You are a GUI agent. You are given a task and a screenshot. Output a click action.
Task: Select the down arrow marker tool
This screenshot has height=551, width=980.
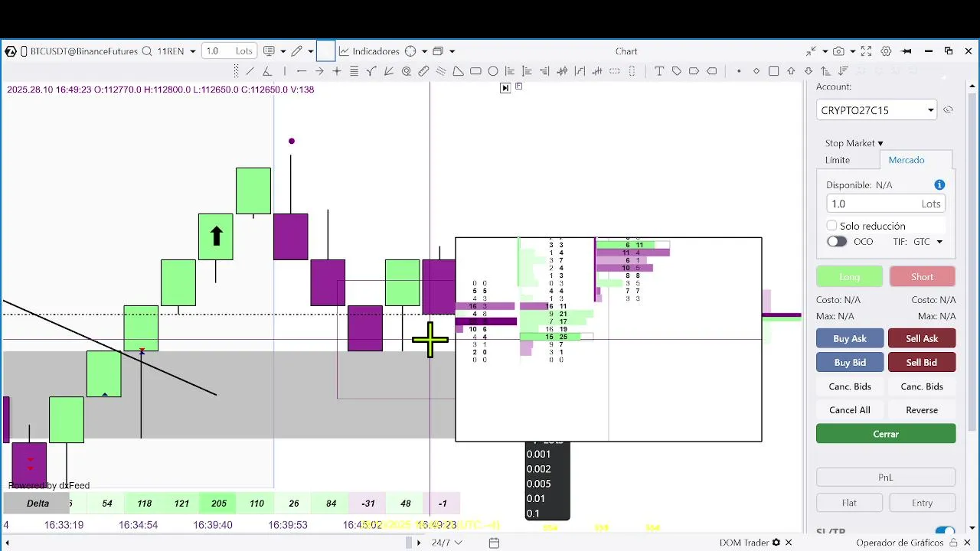click(x=808, y=71)
